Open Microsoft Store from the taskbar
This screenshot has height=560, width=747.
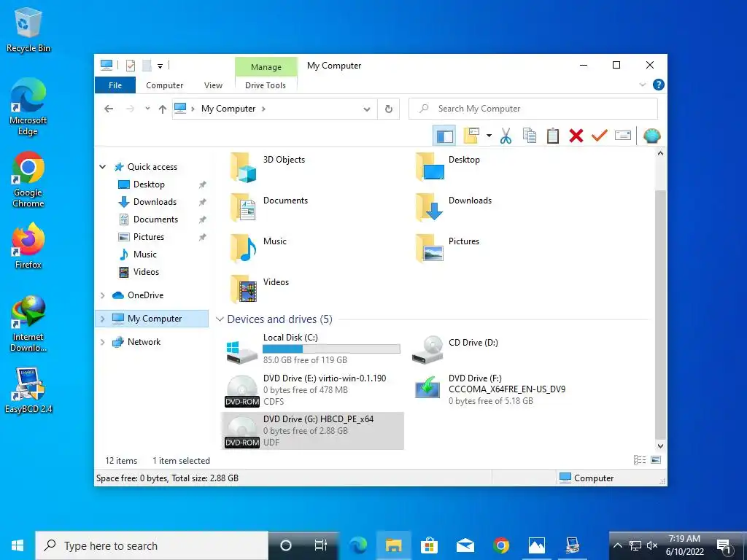(x=429, y=545)
